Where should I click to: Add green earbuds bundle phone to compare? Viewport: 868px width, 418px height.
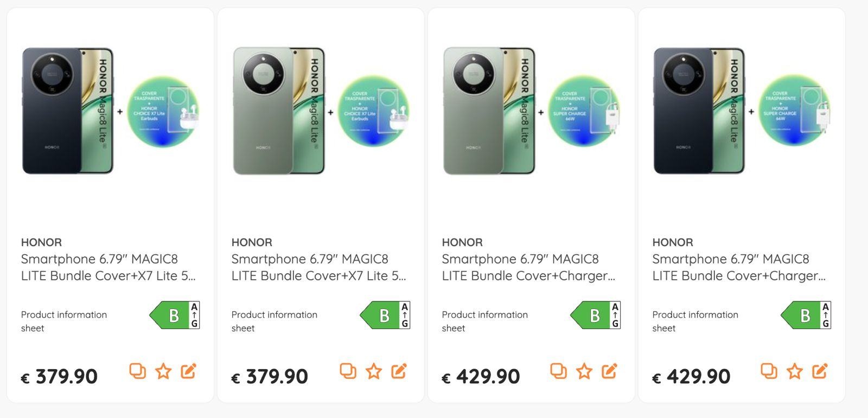click(x=348, y=371)
